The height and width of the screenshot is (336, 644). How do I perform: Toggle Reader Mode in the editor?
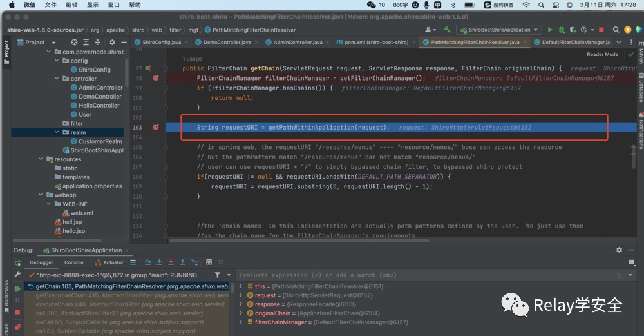click(602, 54)
